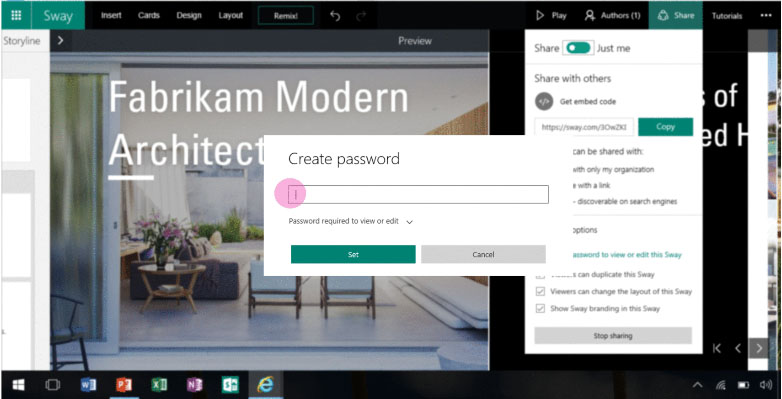Screen dimensions: 782x399
Task: Click the Fabrikam Modern title text
Action: pos(258,97)
